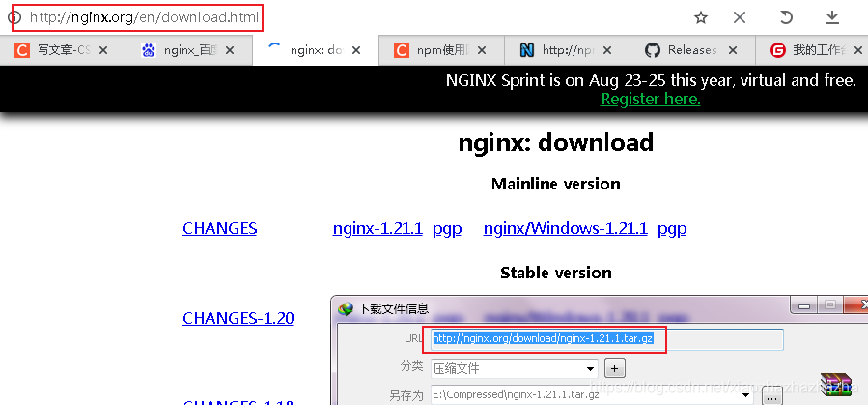The height and width of the screenshot is (405, 868).
Task: Click the compressed archive file icon
Action: coord(835,386)
